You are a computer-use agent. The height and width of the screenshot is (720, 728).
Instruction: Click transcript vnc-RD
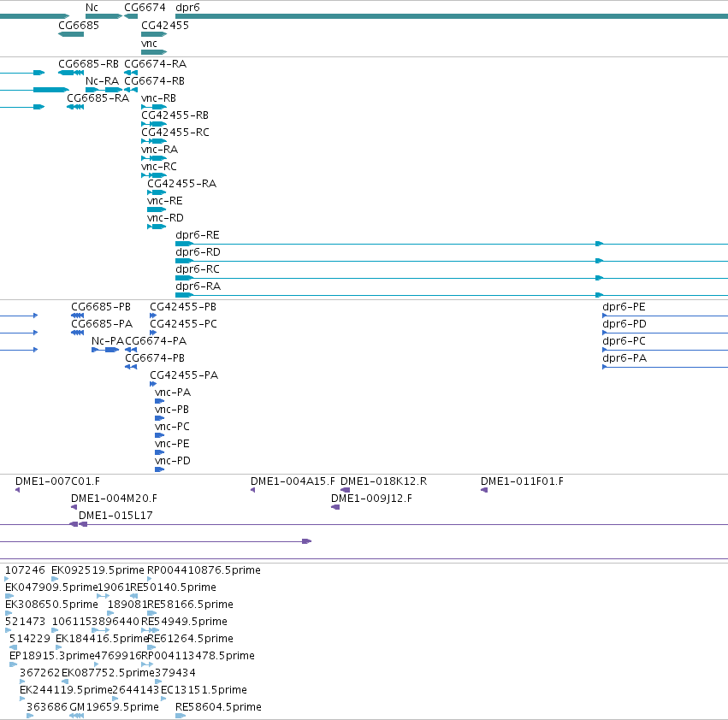pos(165,218)
